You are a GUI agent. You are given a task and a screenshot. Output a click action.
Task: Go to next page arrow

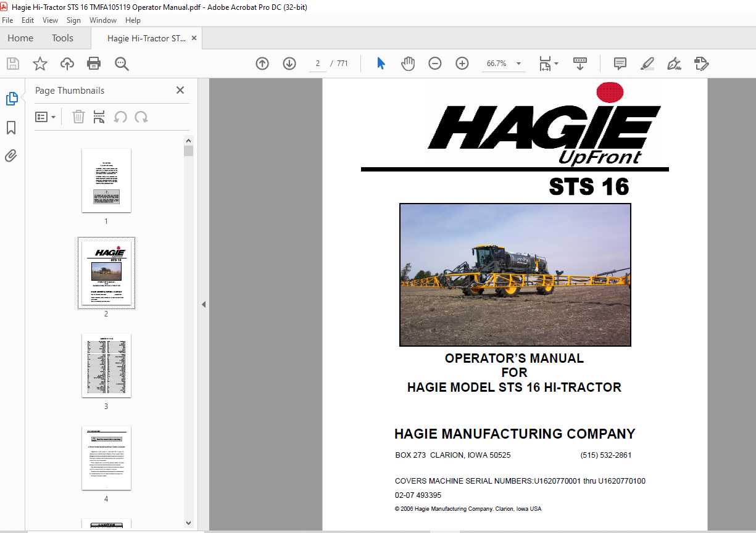(x=289, y=64)
